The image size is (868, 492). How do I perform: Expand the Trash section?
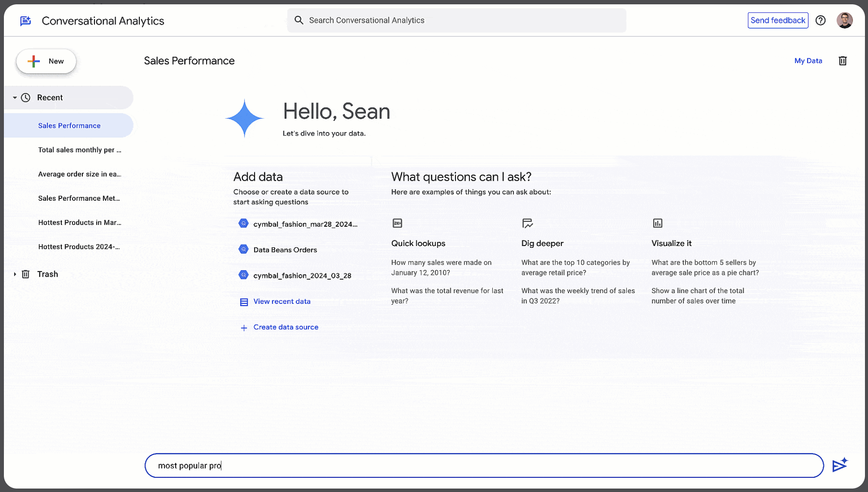(x=15, y=274)
